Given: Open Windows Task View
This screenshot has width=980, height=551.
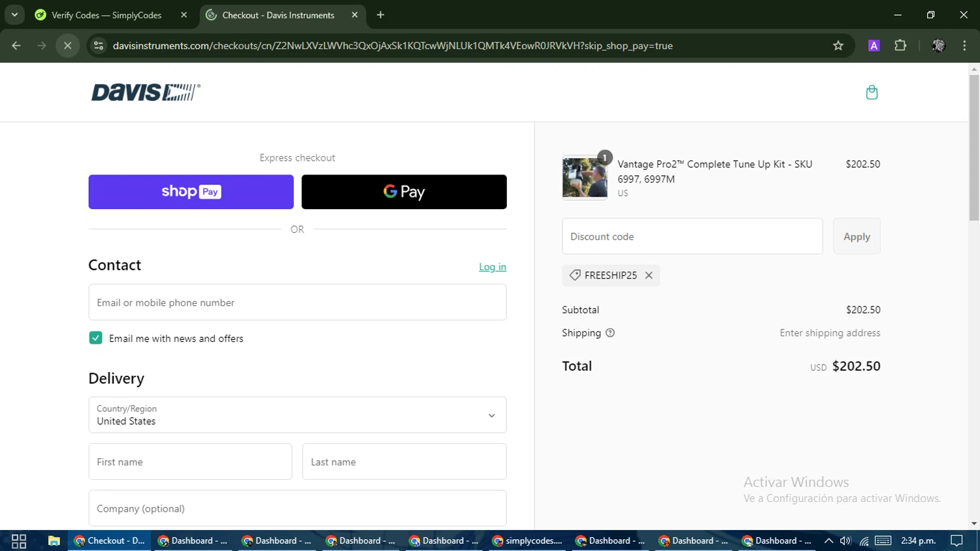Looking at the screenshot, I should 19,541.
